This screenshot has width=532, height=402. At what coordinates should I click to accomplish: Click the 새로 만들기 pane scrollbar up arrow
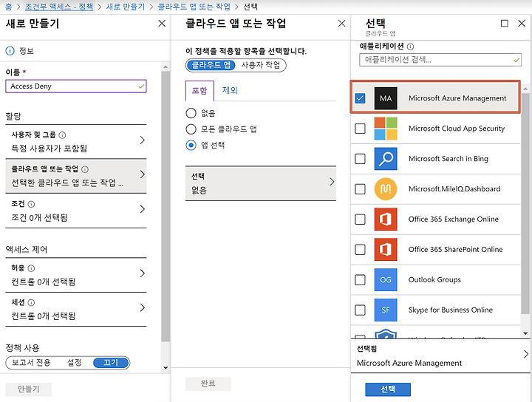coord(166,67)
